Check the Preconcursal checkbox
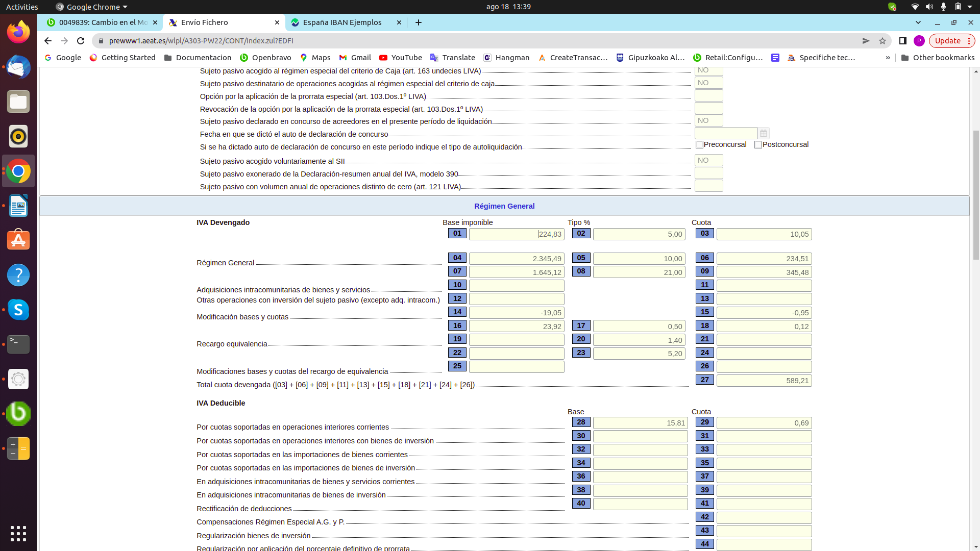Image resolution: width=980 pixels, height=551 pixels. (700, 145)
